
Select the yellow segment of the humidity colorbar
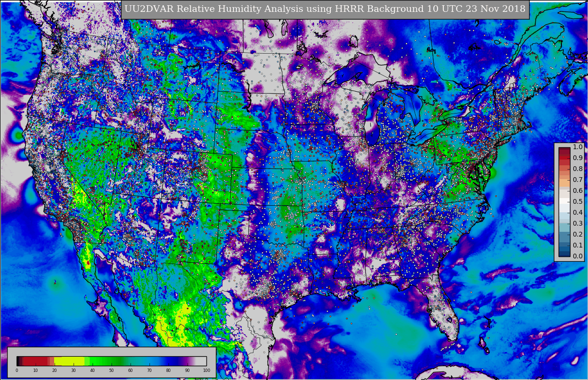click(x=69, y=361)
